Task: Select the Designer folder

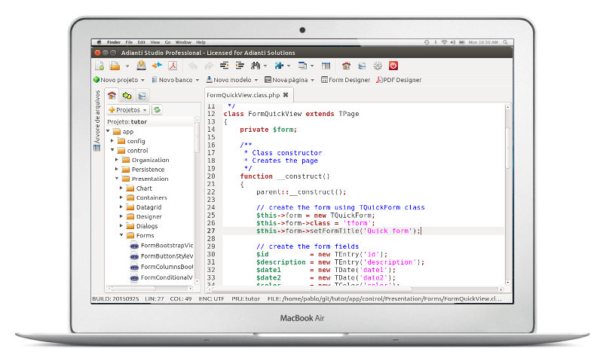Action: coord(149,216)
